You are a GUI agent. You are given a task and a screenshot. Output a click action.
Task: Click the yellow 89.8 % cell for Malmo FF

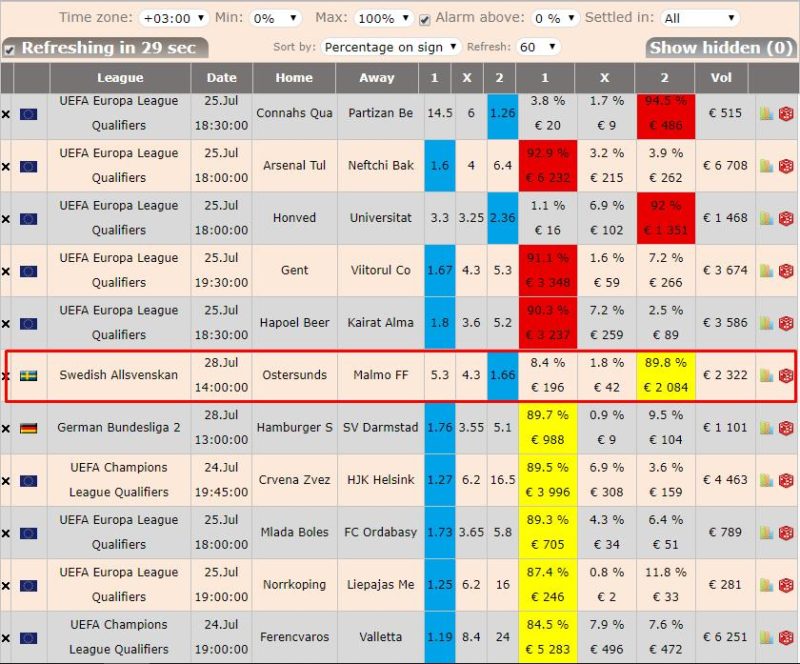tap(665, 376)
